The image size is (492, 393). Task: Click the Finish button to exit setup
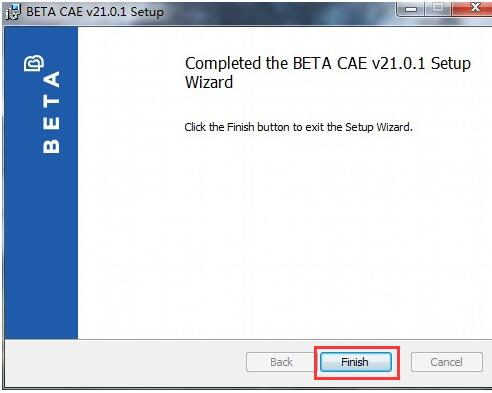(356, 362)
